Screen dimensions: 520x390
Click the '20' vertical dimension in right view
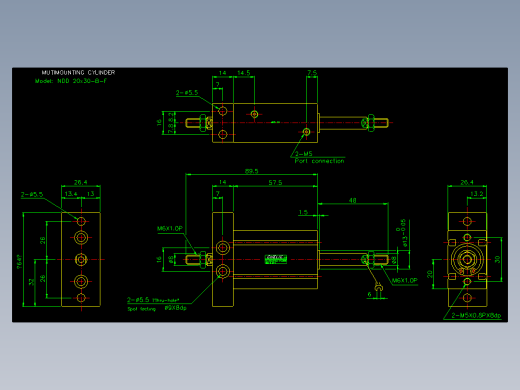[x=429, y=274]
